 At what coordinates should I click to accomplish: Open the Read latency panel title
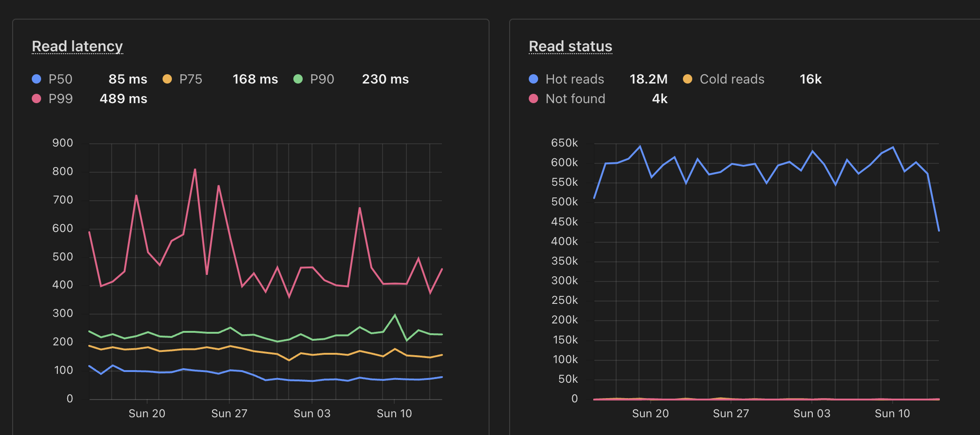tap(77, 46)
